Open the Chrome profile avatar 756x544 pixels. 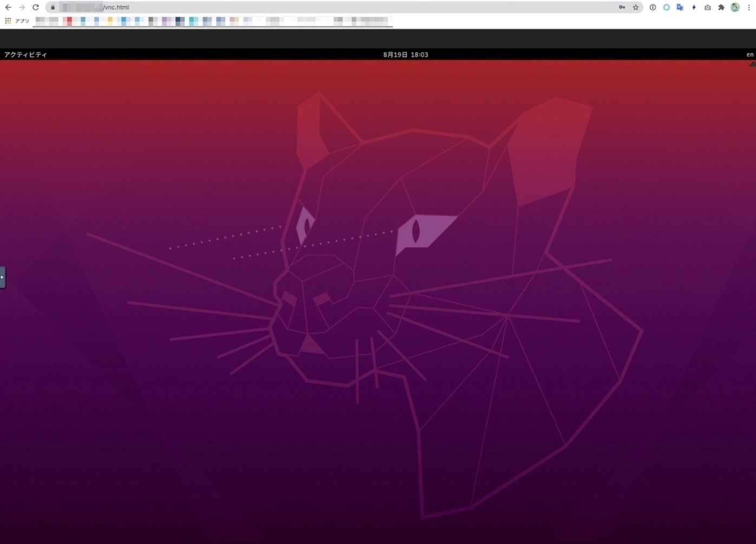point(735,8)
